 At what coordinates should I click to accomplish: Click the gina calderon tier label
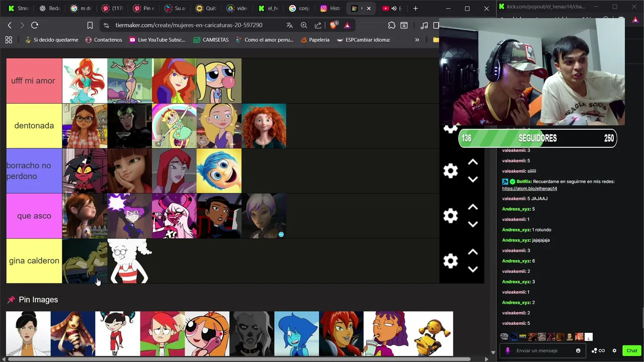coord(34,261)
